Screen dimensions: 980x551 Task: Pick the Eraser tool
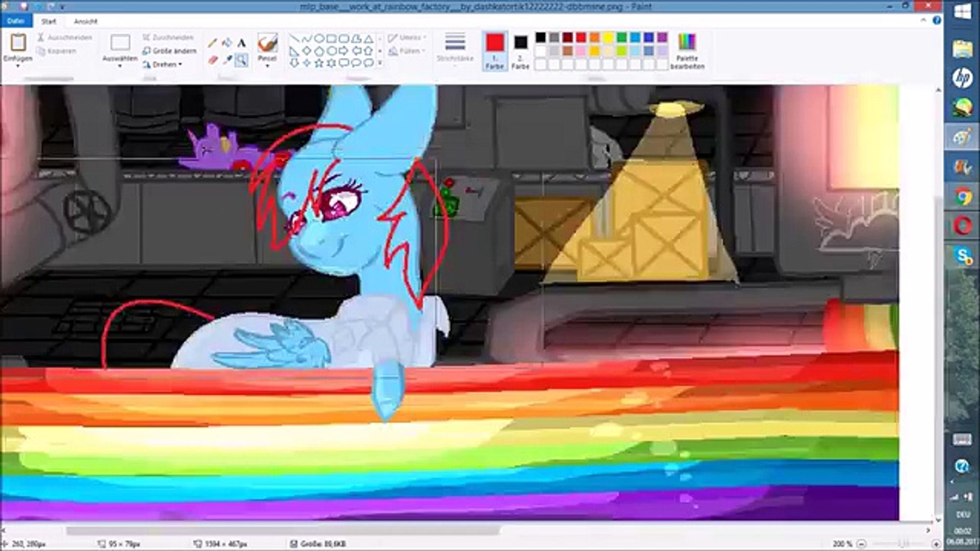click(212, 60)
